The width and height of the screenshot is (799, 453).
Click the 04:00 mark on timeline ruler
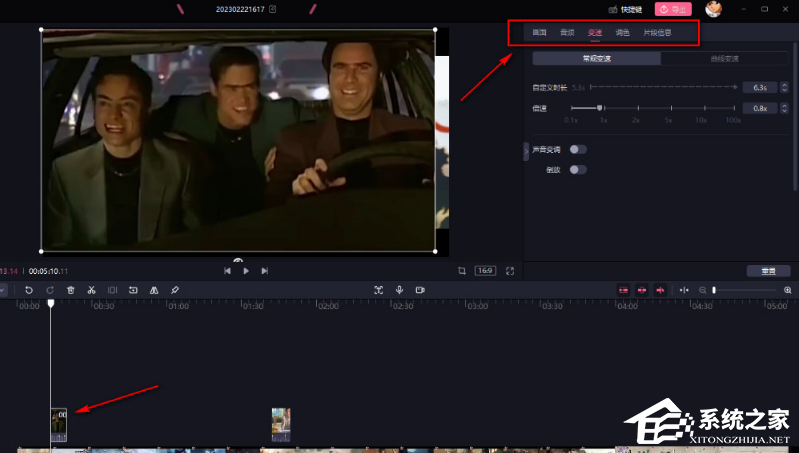click(x=627, y=306)
